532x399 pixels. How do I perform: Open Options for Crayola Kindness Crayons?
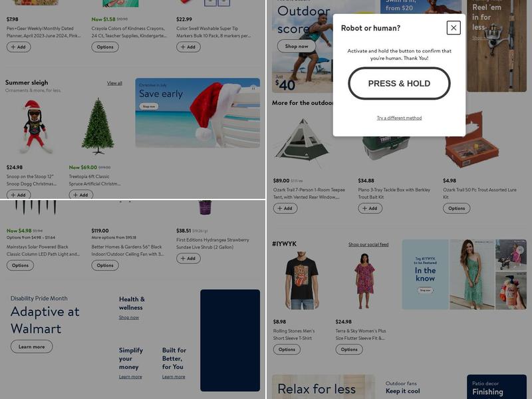pos(105,47)
